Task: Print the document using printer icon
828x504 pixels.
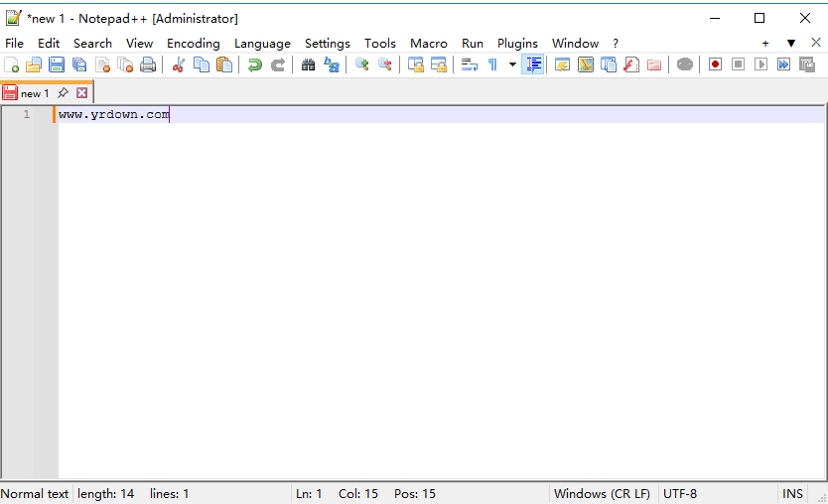Action: pos(148,64)
